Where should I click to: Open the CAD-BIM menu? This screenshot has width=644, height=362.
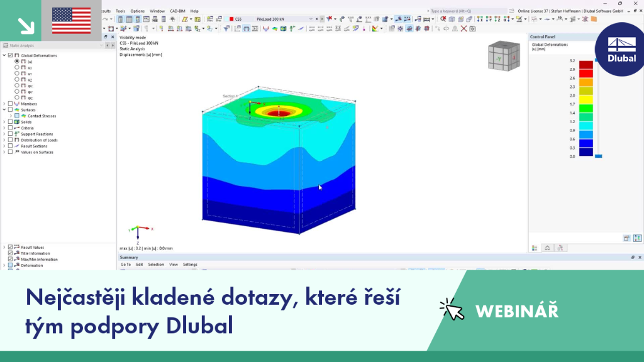tap(177, 11)
